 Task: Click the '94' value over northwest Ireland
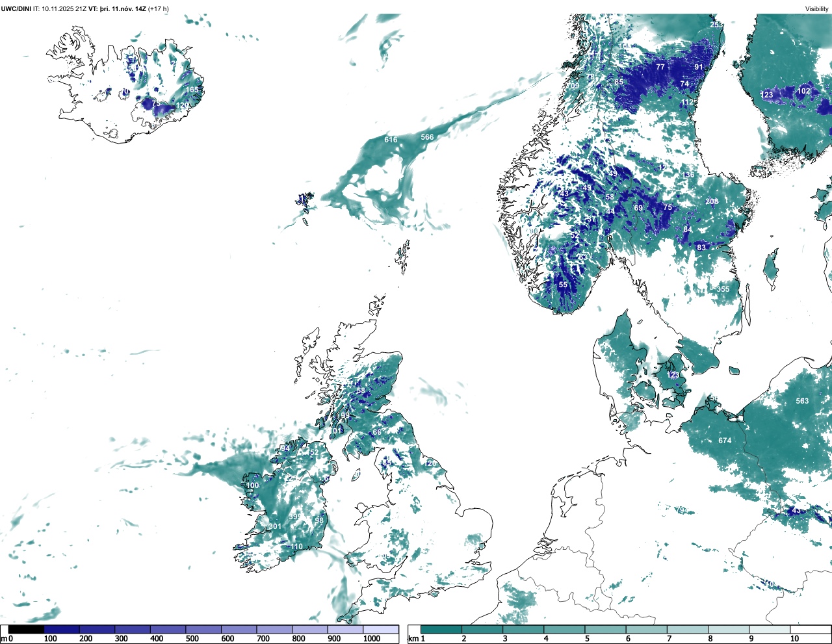click(285, 448)
